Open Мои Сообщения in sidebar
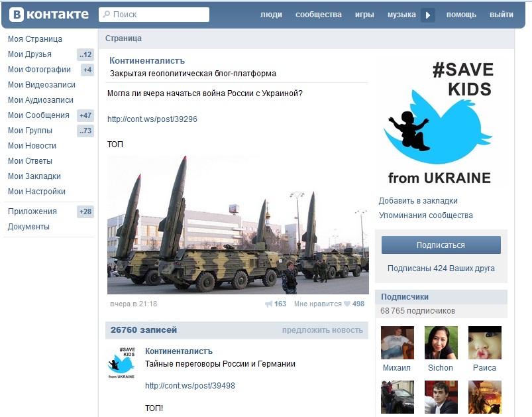 pos(38,115)
